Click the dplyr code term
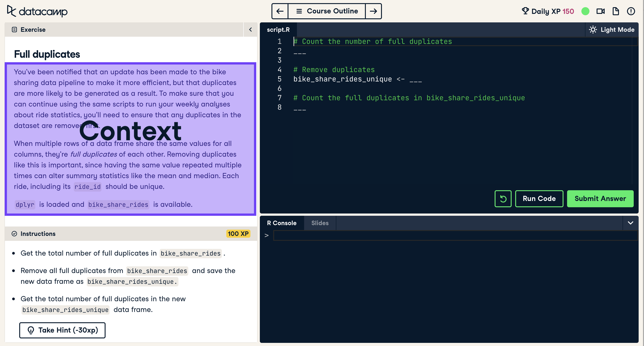This screenshot has height=346, width=644. pyautogui.click(x=25, y=205)
